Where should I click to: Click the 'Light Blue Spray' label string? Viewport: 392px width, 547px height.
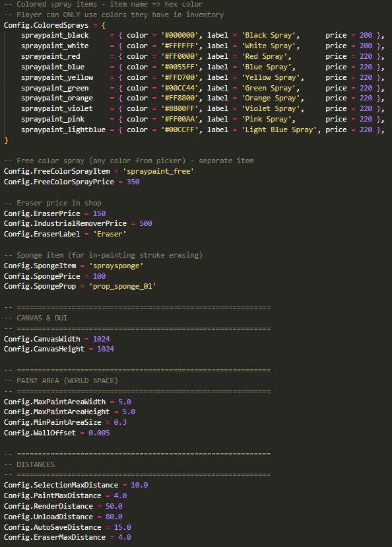pyautogui.click(x=279, y=129)
